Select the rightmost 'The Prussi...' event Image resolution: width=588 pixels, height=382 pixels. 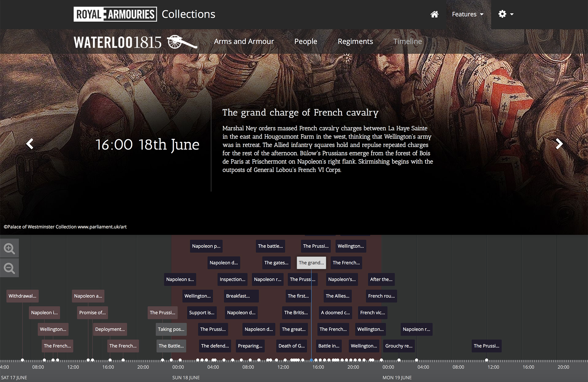487,346
